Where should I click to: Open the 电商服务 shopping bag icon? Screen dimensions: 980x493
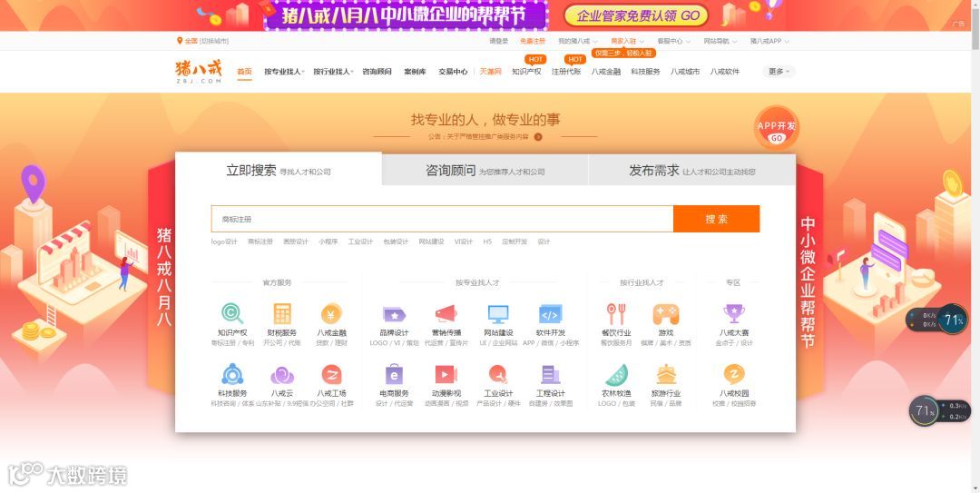tap(394, 374)
